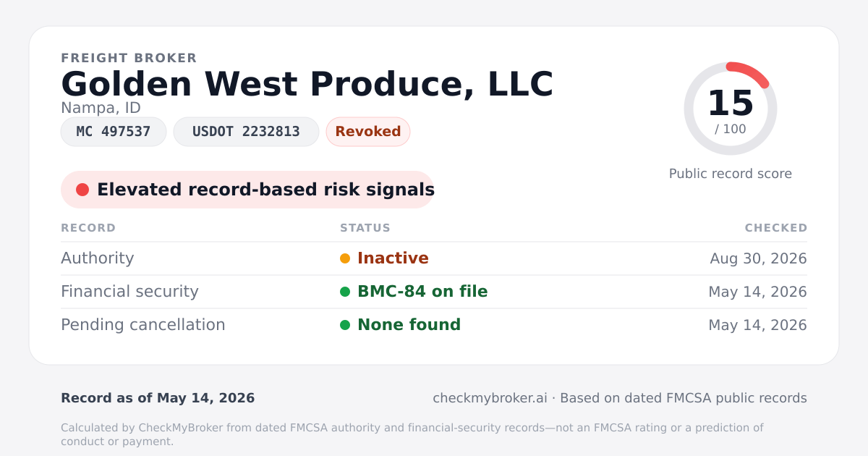Click the orange Inactive status dot
The height and width of the screenshot is (456, 868).
click(345, 258)
